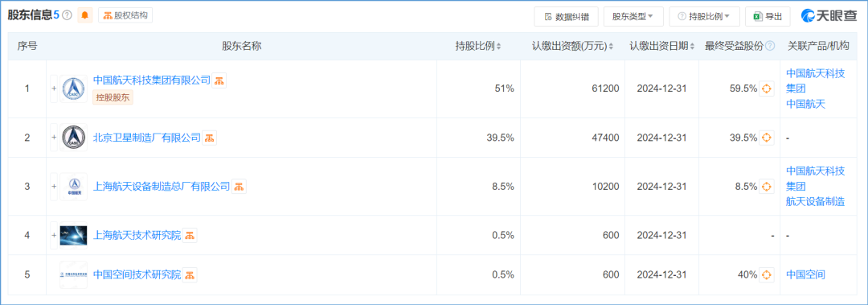Viewport: 868px width, 305px height.
Task: Click the 数据纠错 button
Action: click(x=567, y=17)
